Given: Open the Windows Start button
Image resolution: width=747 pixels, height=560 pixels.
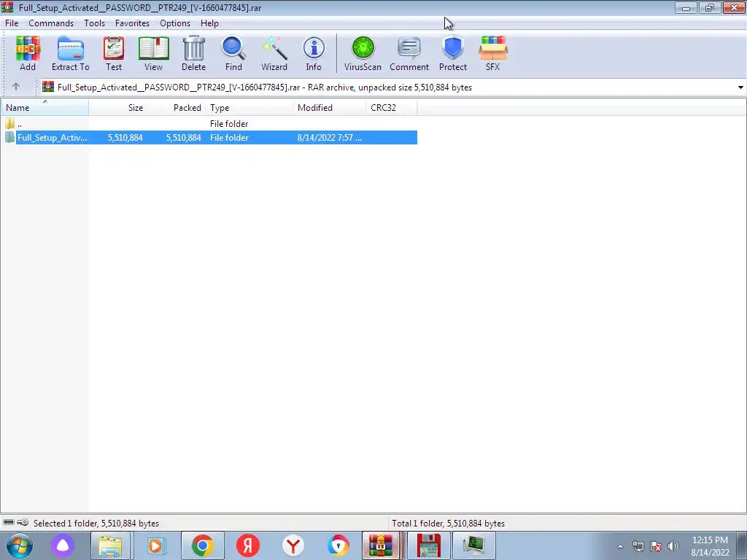Looking at the screenshot, I should 20,545.
